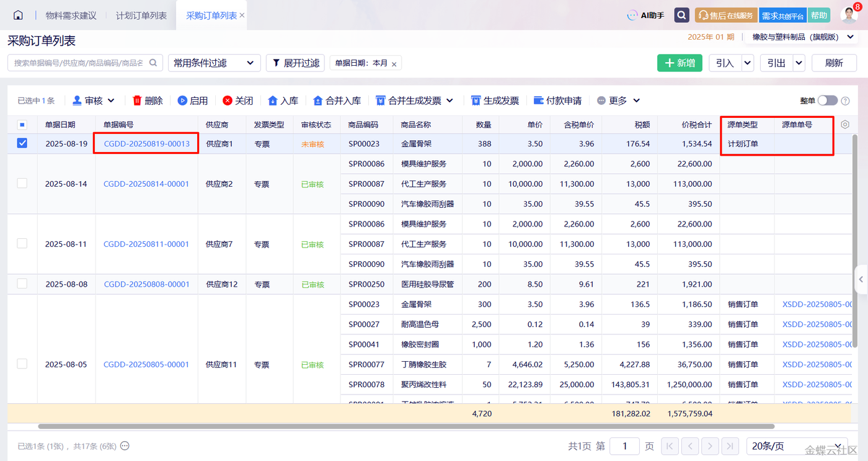This screenshot has width=868, height=461.
Task: Open order link CGDD-20250805-00001
Action: [x=146, y=364]
